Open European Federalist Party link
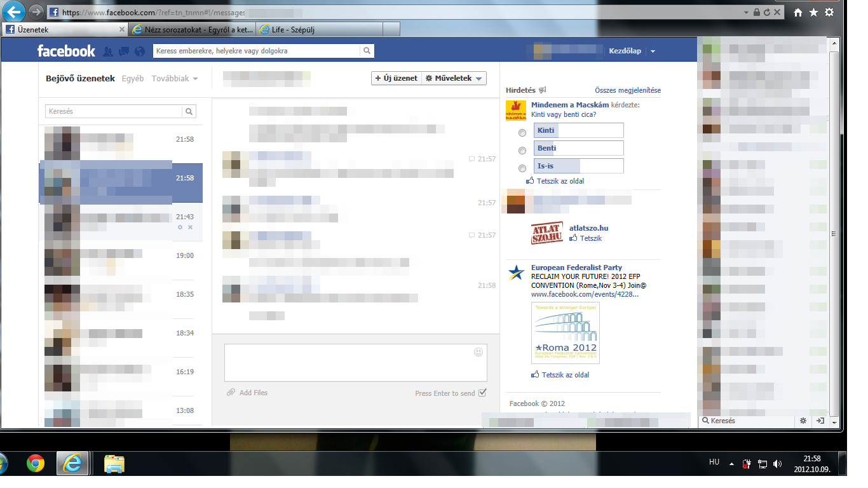The image size is (868, 488). tap(576, 268)
